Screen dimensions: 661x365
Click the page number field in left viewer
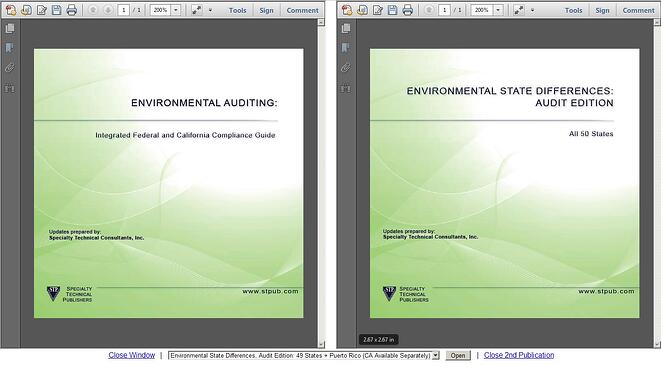[124, 10]
